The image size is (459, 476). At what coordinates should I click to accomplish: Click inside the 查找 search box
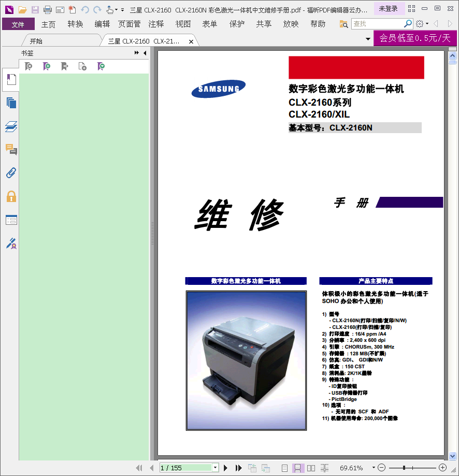pyautogui.click(x=377, y=24)
